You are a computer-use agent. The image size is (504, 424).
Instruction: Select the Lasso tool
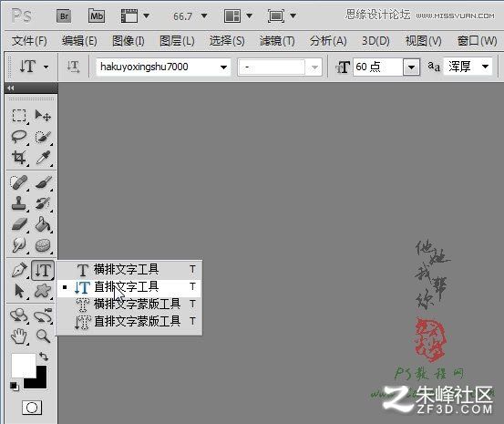19,137
